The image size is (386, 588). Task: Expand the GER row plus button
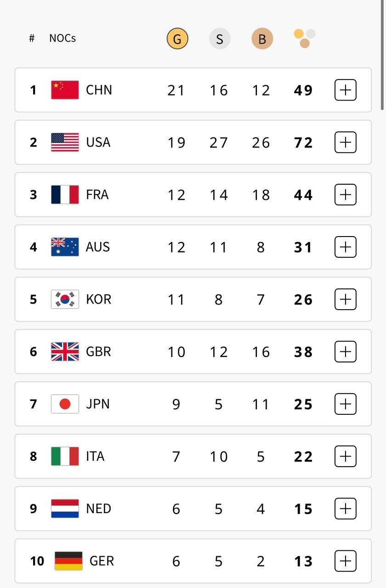pyautogui.click(x=345, y=561)
